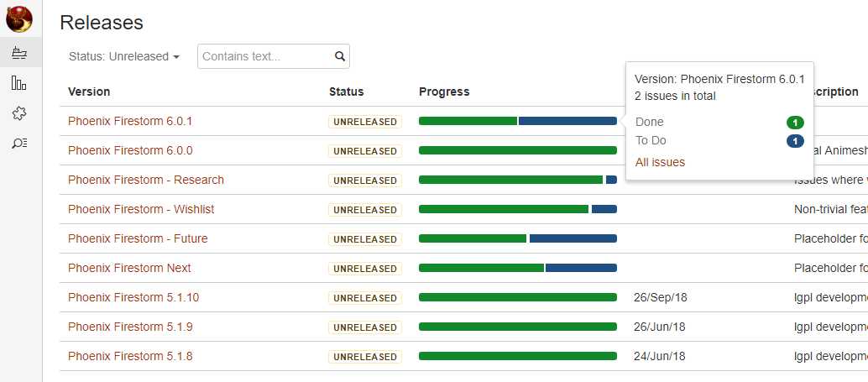The height and width of the screenshot is (382, 868).
Task: Open the Releases ship icon in sidebar
Action: tap(19, 53)
